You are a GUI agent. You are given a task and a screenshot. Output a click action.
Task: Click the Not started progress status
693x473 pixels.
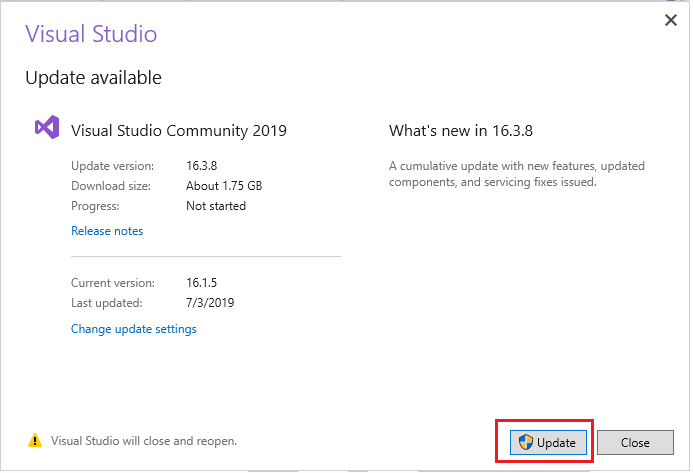pos(216,206)
